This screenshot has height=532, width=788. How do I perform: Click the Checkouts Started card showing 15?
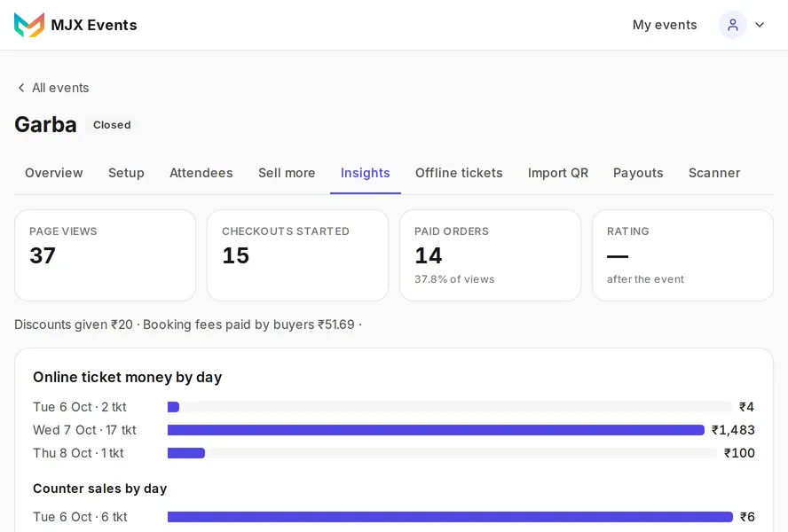coord(297,255)
